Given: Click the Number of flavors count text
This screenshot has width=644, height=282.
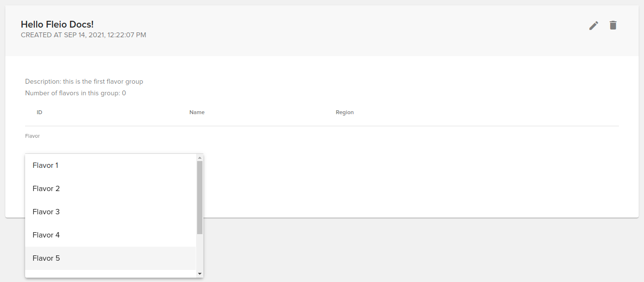Looking at the screenshot, I should tap(75, 93).
